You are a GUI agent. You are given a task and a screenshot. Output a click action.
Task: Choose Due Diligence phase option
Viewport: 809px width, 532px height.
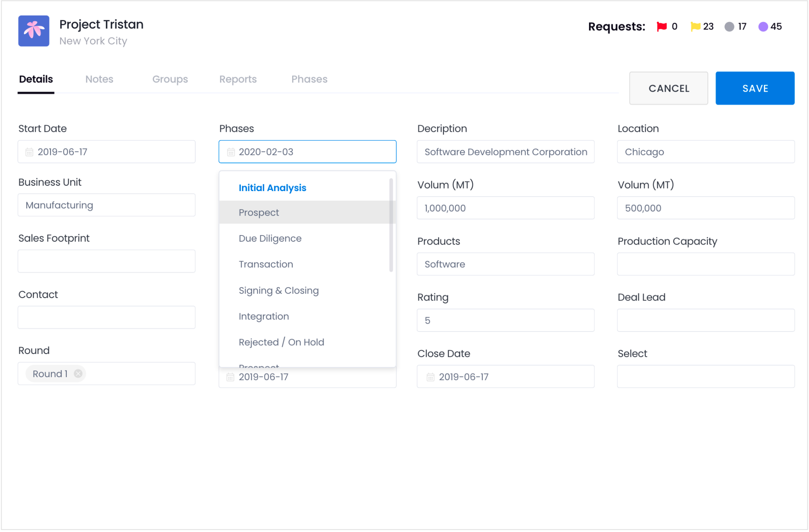click(x=270, y=238)
